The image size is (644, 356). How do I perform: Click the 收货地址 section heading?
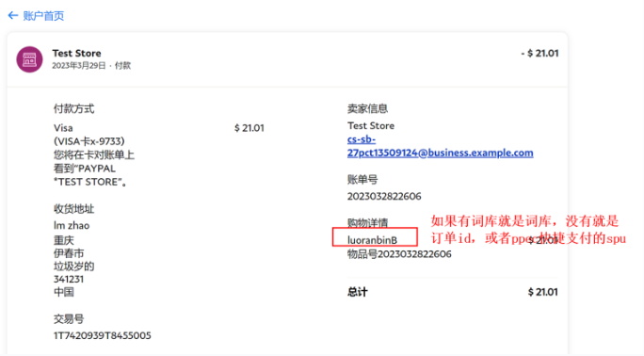point(74,208)
